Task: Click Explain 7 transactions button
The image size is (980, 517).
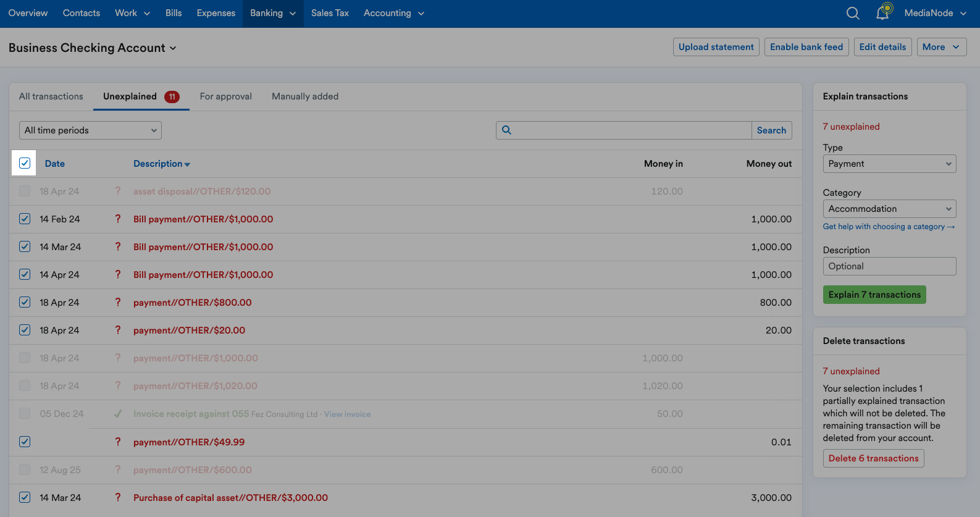Action: (874, 295)
